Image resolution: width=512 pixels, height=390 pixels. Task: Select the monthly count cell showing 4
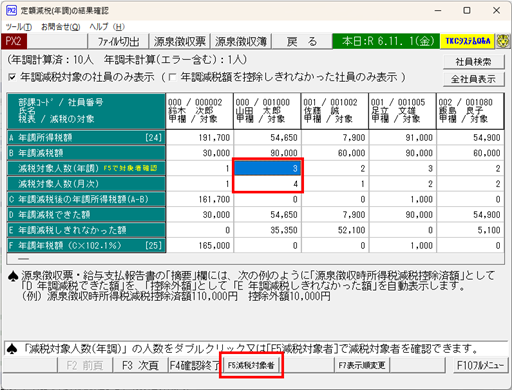coord(267,184)
